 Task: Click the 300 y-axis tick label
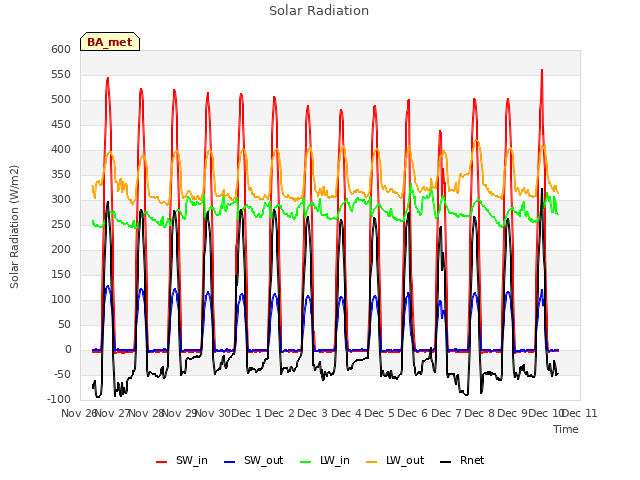(x=61, y=199)
